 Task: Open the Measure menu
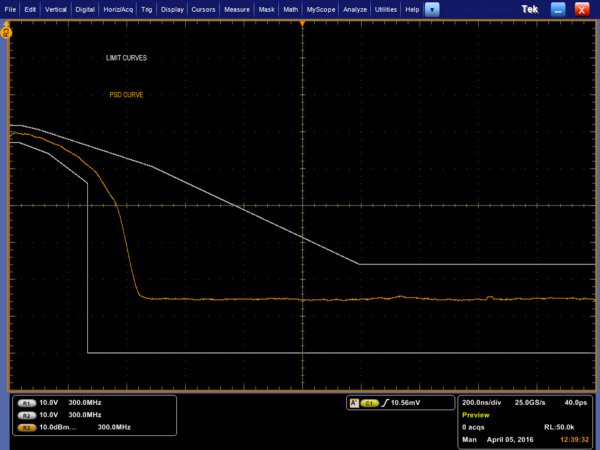237,10
